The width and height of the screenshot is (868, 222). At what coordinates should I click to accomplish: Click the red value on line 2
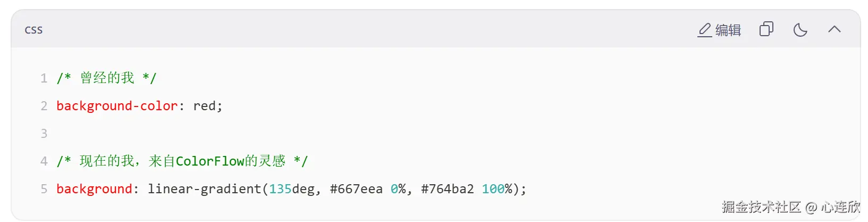[x=204, y=106]
